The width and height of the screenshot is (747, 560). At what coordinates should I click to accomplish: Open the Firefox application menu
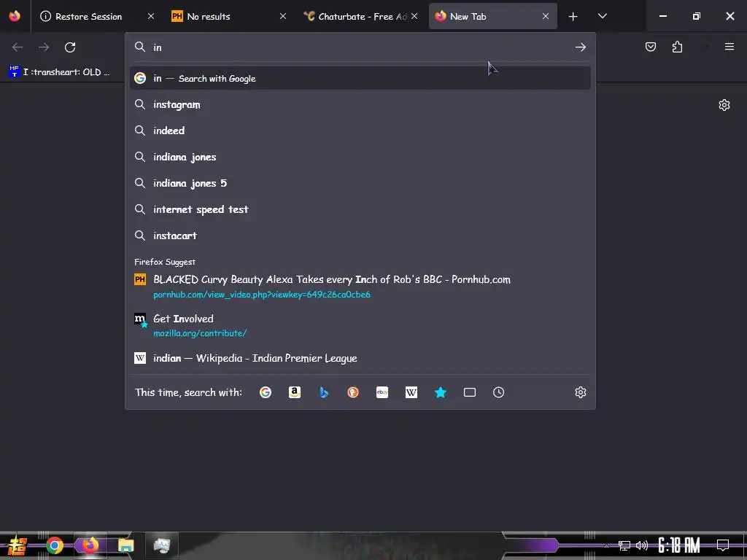(729, 47)
